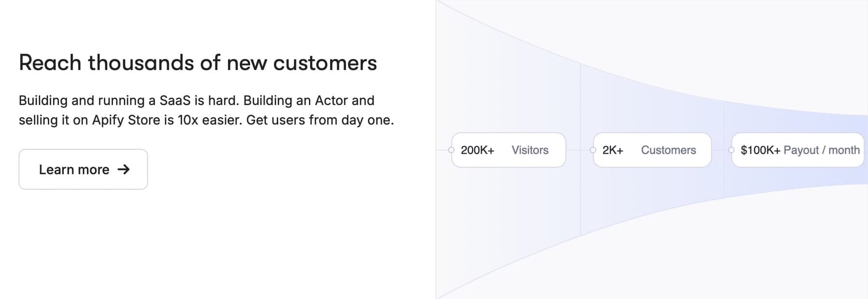868x299 pixels.
Task: Click the arrow icon inside Learn more button
Action: (125, 170)
